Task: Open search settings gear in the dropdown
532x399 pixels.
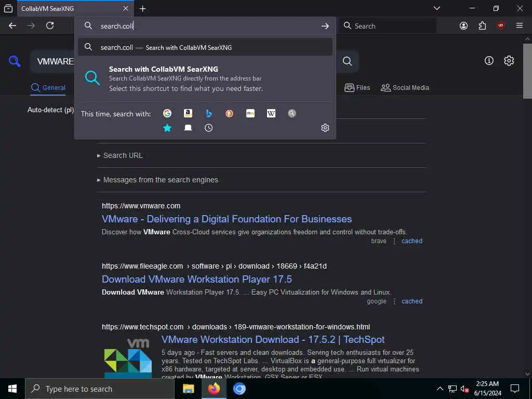Action: click(x=325, y=128)
